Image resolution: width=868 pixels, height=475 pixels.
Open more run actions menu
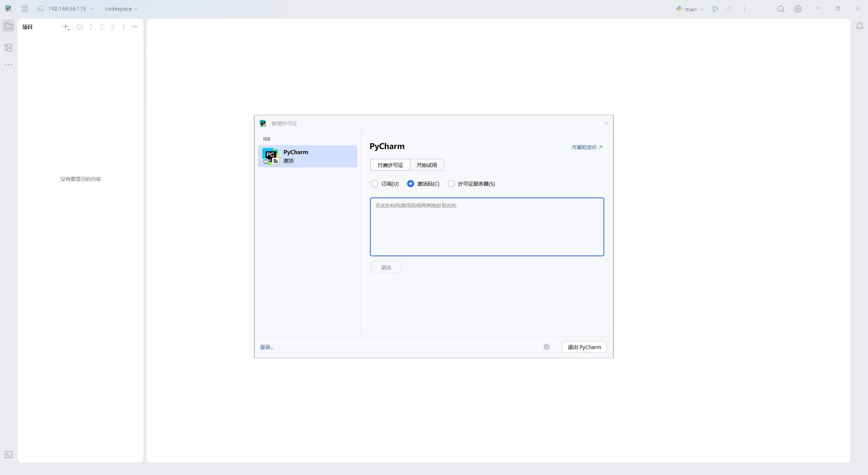(744, 9)
